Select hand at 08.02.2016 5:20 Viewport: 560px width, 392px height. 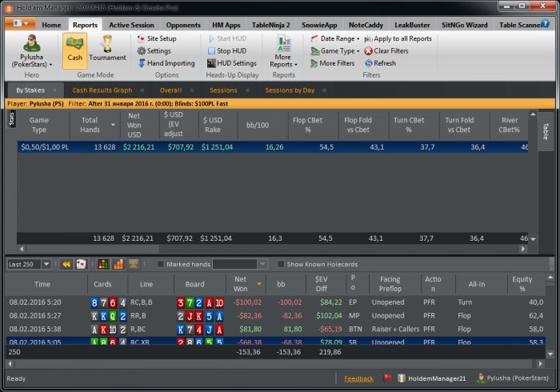[x=276, y=302]
